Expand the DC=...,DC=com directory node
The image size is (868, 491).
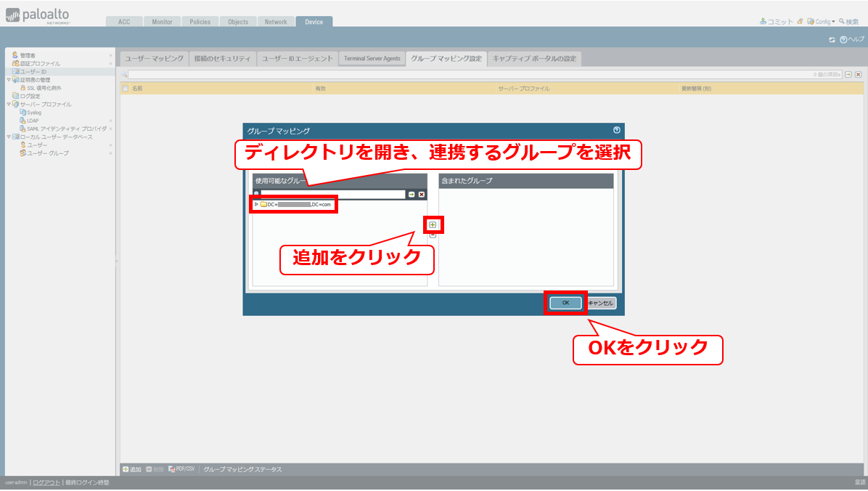[256, 205]
